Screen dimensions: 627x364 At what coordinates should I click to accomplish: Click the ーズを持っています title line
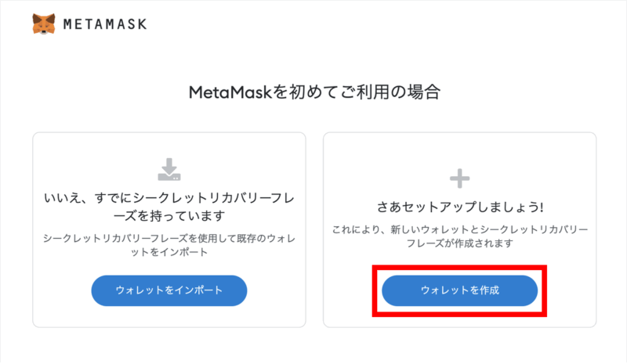click(x=169, y=214)
